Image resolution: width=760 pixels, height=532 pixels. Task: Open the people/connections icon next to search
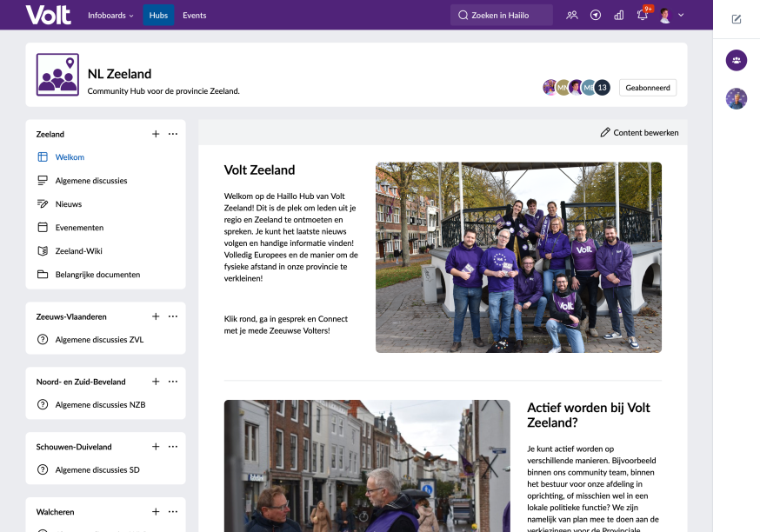pos(572,15)
